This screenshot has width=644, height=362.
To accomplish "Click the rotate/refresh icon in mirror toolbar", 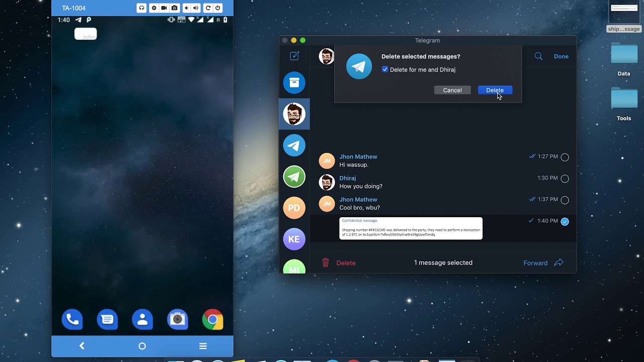I will click(x=208, y=8).
